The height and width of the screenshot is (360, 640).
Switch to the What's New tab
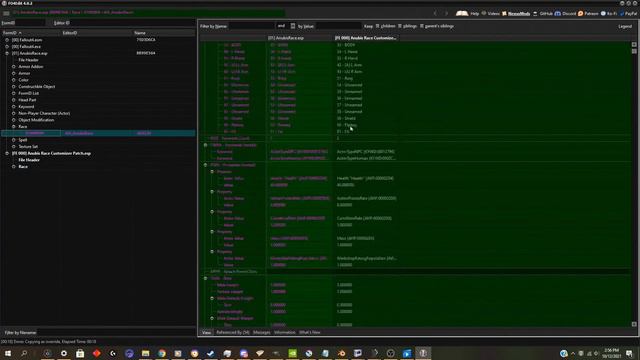tap(310, 332)
